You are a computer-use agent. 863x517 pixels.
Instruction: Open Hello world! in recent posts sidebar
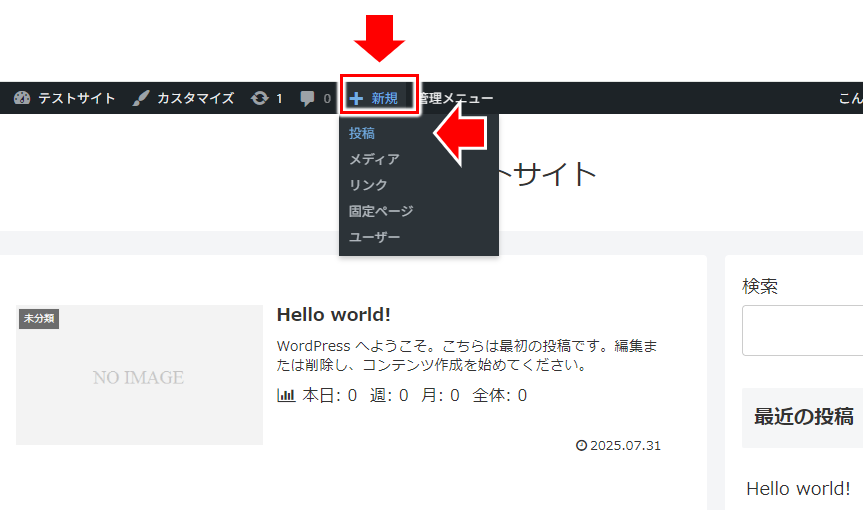point(798,488)
